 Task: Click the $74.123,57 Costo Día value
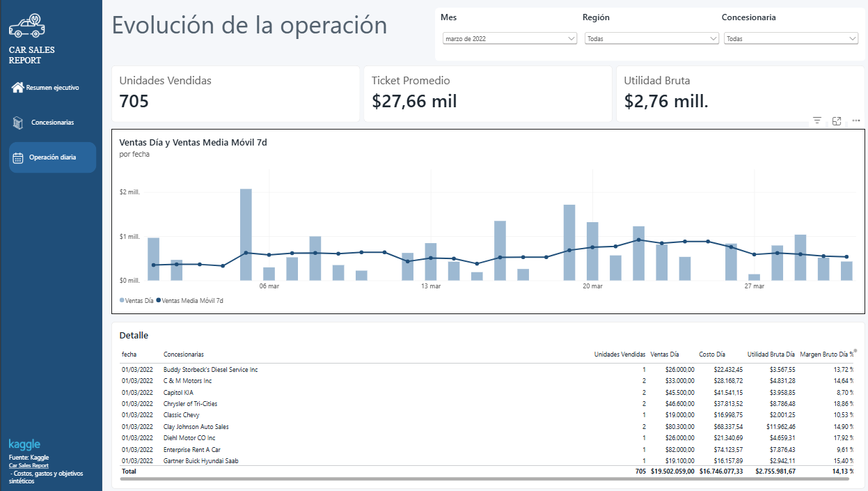point(728,450)
